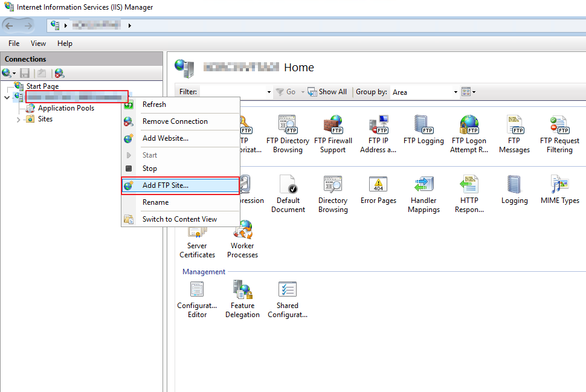Click the root arrow in address bar
This screenshot has width=586, height=392.
[66, 25]
